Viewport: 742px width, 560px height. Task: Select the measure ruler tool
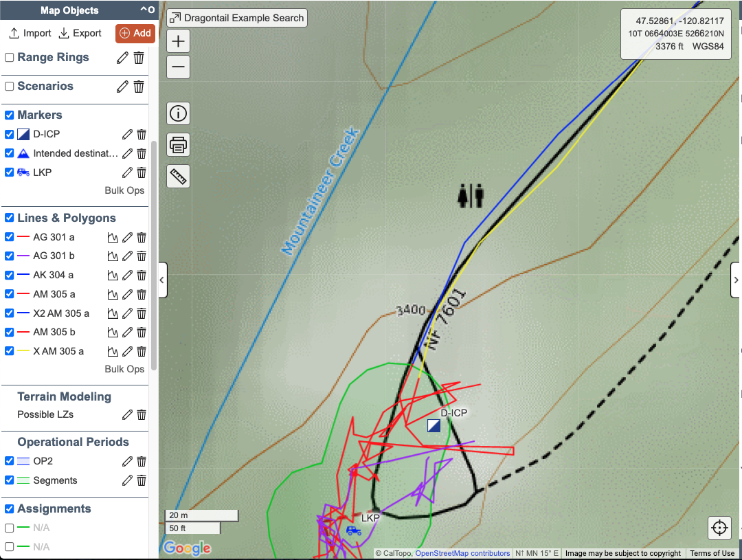click(x=179, y=177)
